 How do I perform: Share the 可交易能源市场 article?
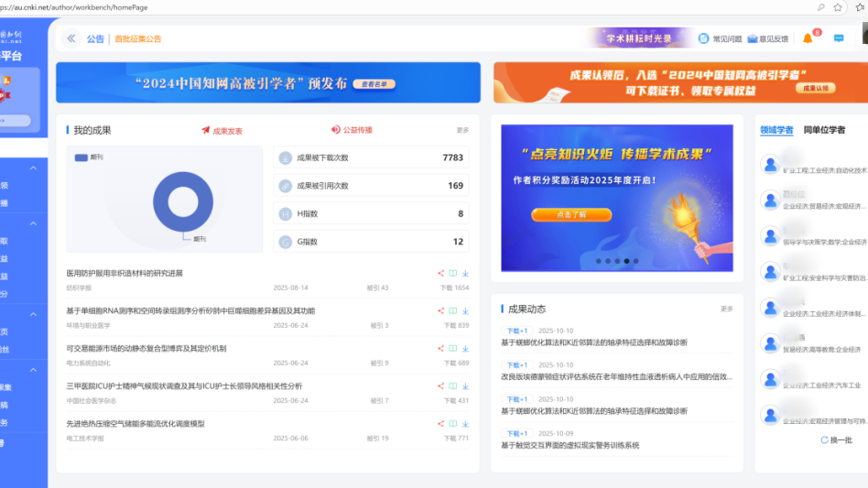coord(440,348)
